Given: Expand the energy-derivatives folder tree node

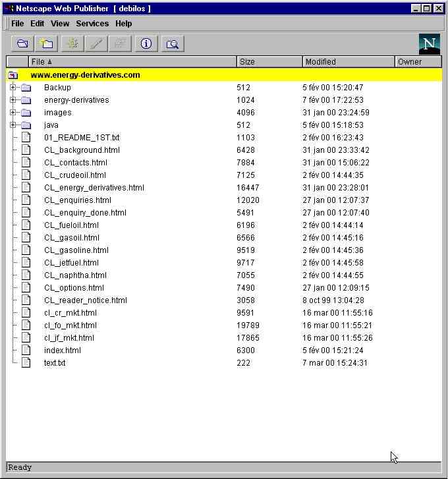Looking at the screenshot, I should coord(13,100).
